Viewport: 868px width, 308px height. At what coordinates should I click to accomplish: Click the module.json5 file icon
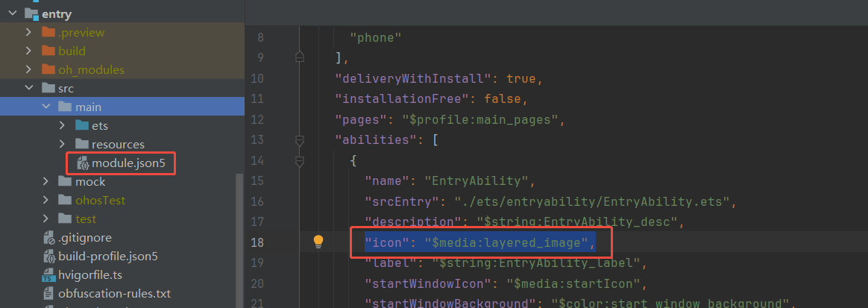tap(82, 163)
